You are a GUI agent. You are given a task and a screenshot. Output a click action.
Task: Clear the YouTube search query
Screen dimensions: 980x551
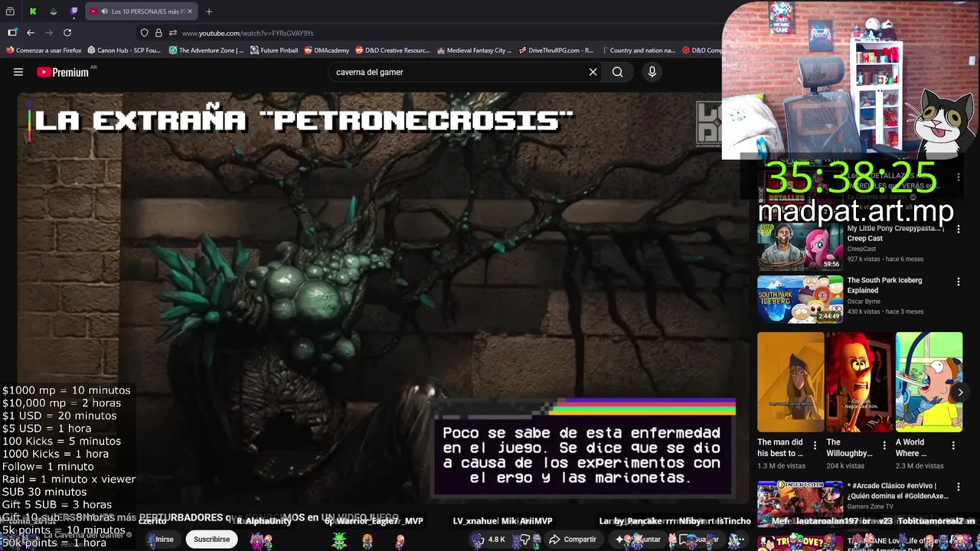(x=593, y=72)
